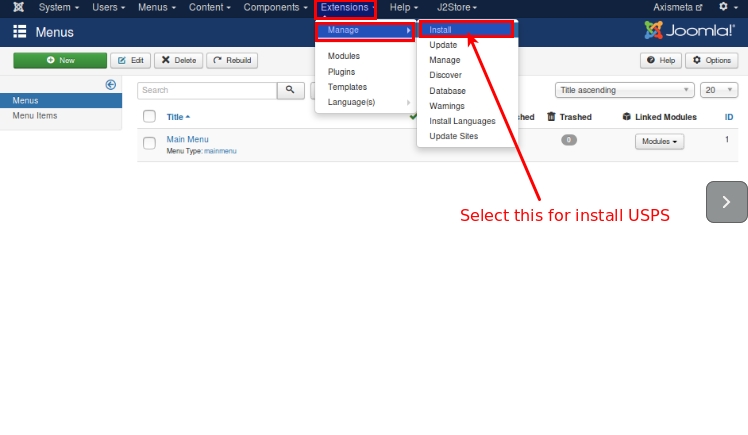Open the Help button in the toolbar
The image size is (748, 435).
(x=661, y=61)
